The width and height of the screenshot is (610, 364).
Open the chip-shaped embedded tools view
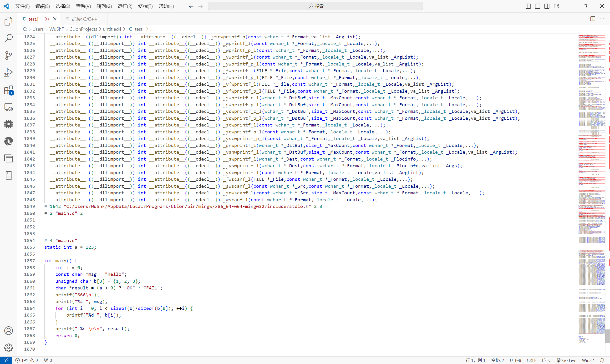tap(9, 124)
